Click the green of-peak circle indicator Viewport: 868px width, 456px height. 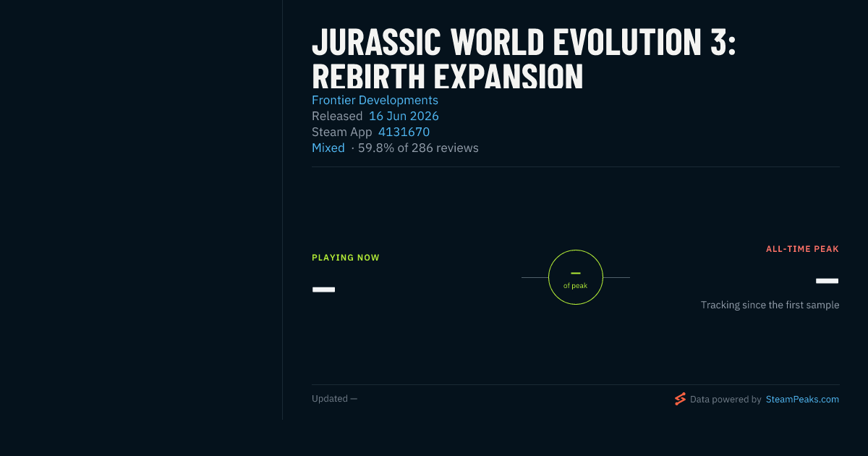576,277
